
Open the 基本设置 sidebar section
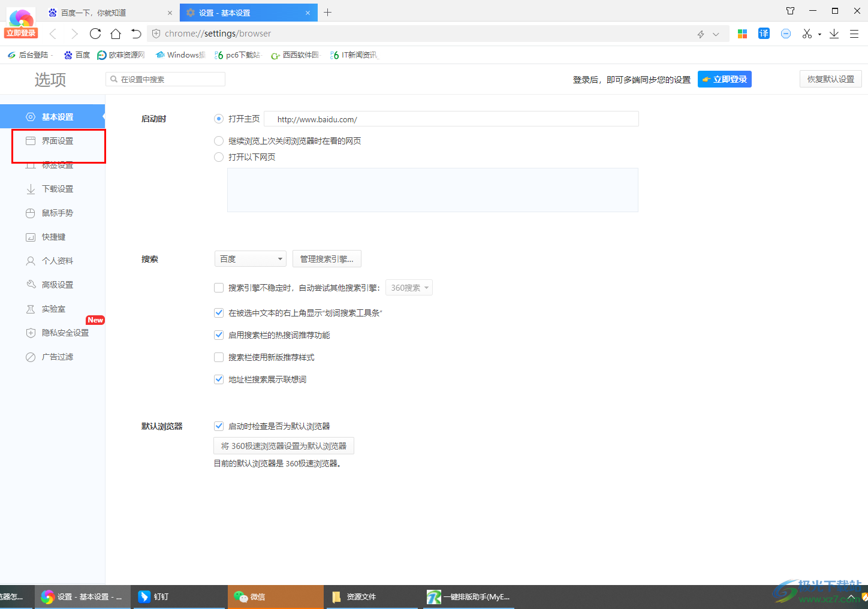coord(52,117)
